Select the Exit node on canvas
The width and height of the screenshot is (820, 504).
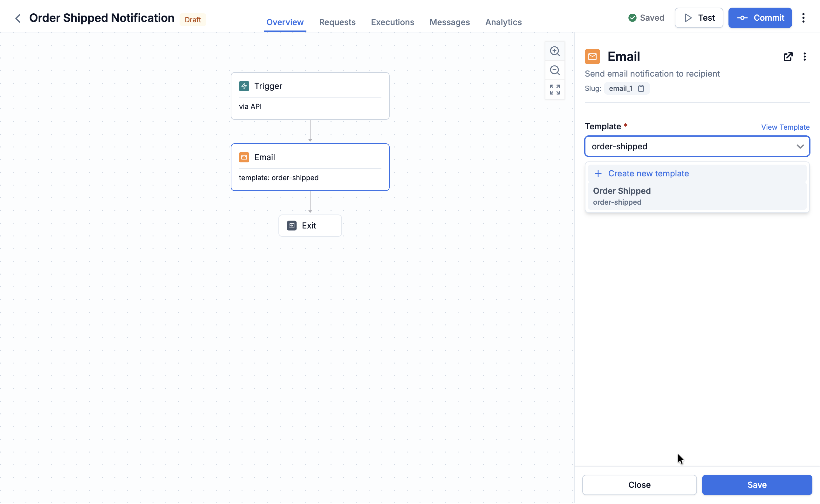pos(310,226)
